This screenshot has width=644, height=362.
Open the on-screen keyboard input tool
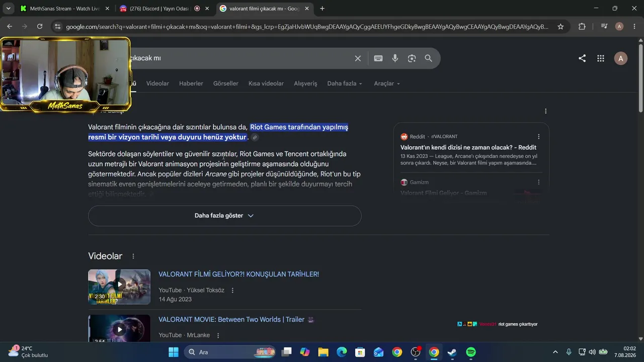point(378,58)
